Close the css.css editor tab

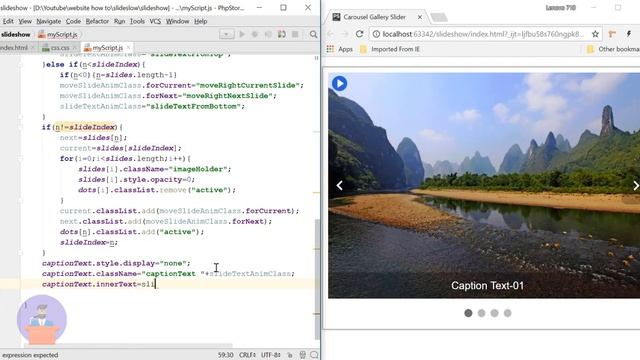[x=74, y=48]
